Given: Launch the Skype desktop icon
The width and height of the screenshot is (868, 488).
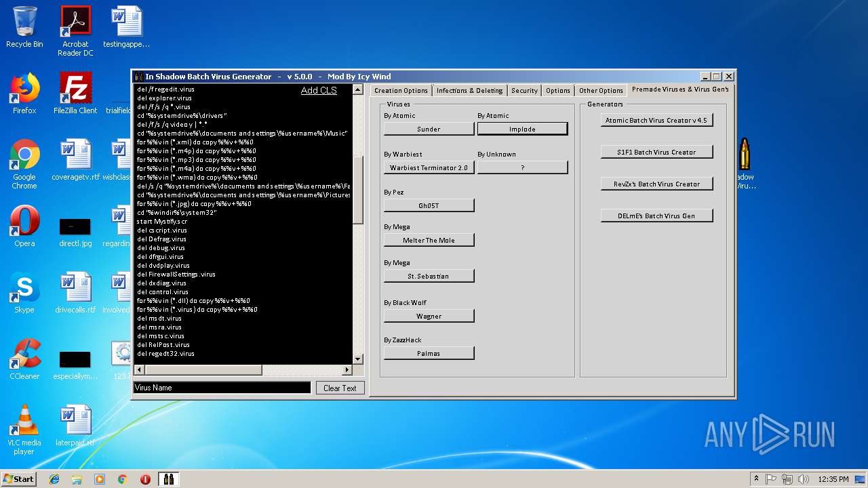Looking at the screenshot, I should click(24, 293).
